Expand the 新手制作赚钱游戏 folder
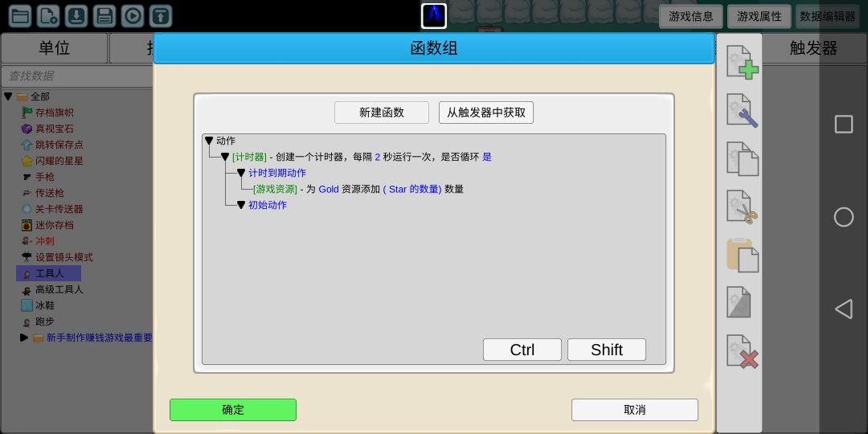Viewport: 868px width, 434px height. [24, 337]
